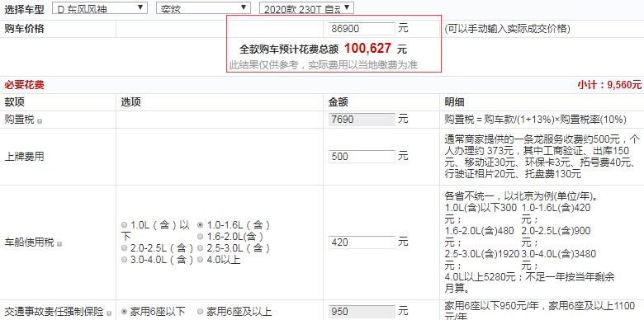Click the 明细 column header

(454, 102)
